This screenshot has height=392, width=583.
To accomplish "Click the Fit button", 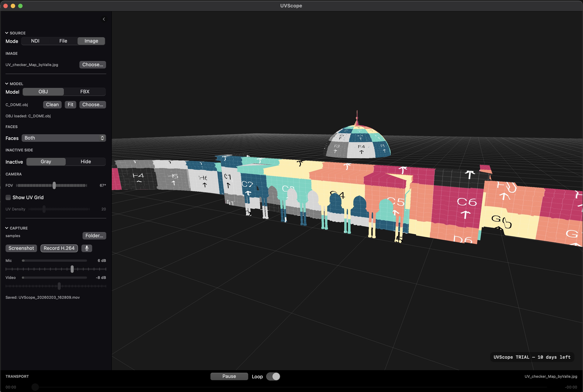I will 70,105.
